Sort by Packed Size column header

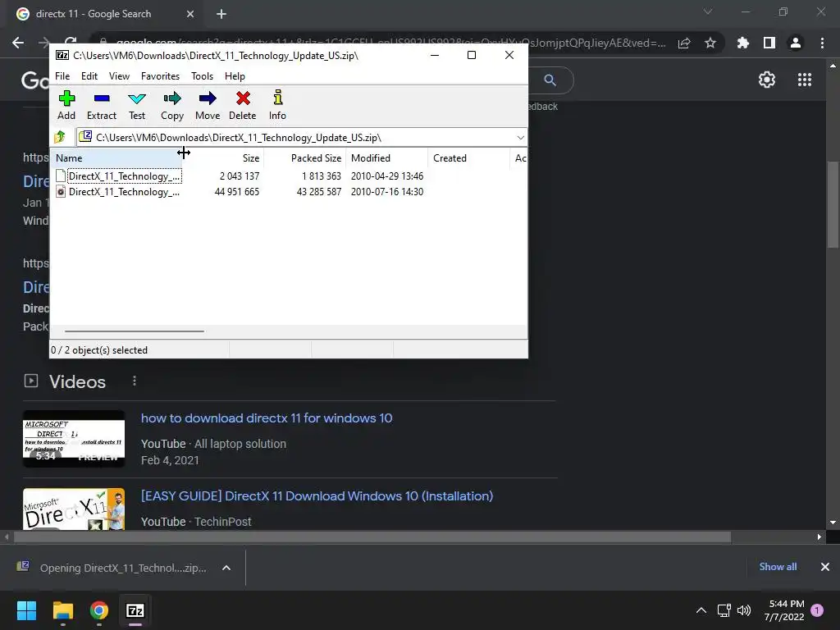click(305, 158)
